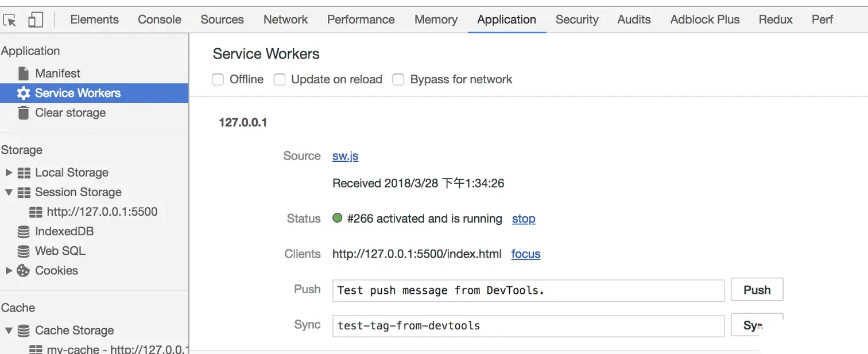Open the sw.js source link
The width and height of the screenshot is (868, 354).
[x=346, y=156]
